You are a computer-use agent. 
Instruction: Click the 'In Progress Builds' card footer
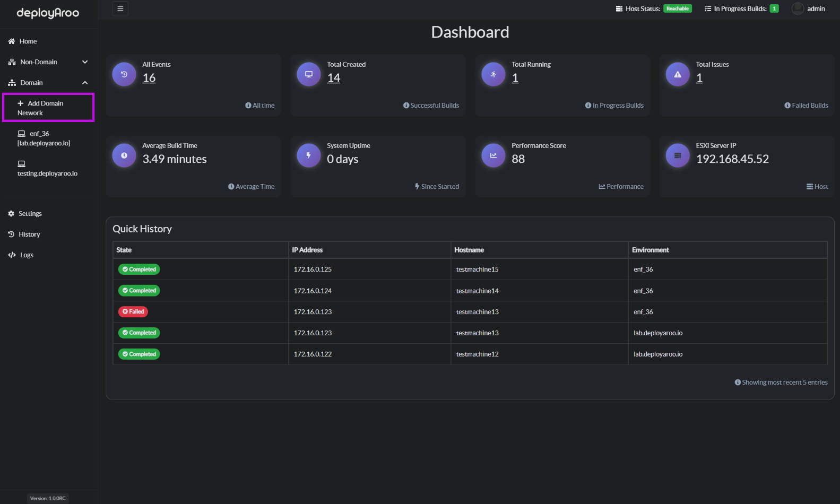pyautogui.click(x=614, y=106)
